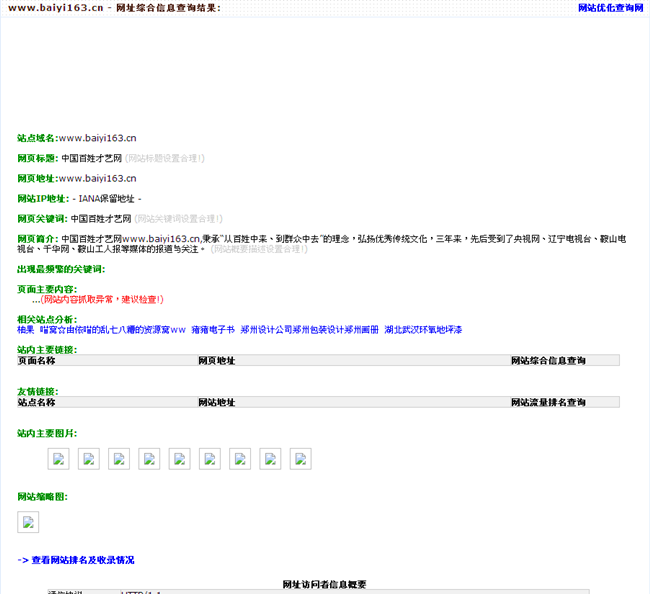Click the fifth site image thumbnail
650x594 pixels.
point(180,459)
